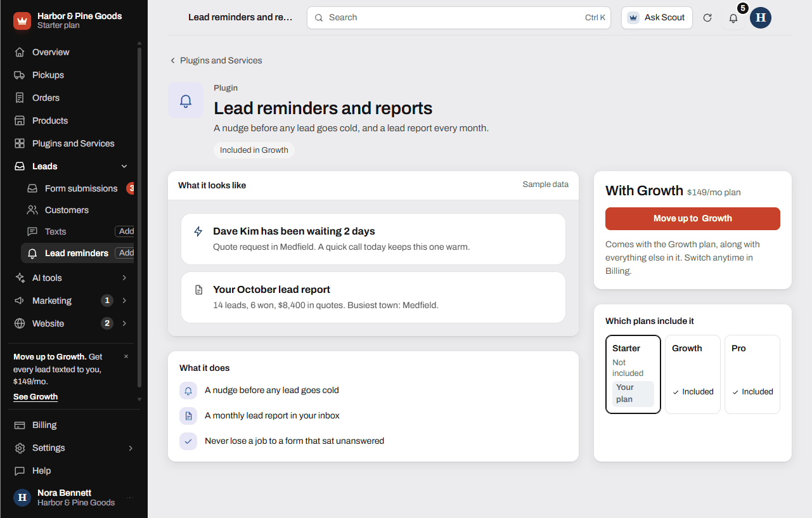Click the Website globe icon
Screen dimensions: 812x518
20,323
